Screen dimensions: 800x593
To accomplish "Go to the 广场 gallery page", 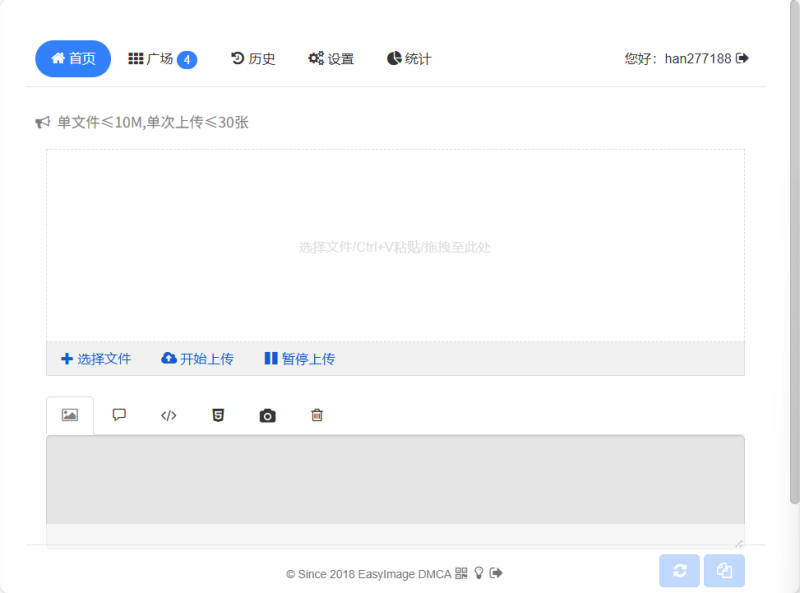I will point(162,59).
